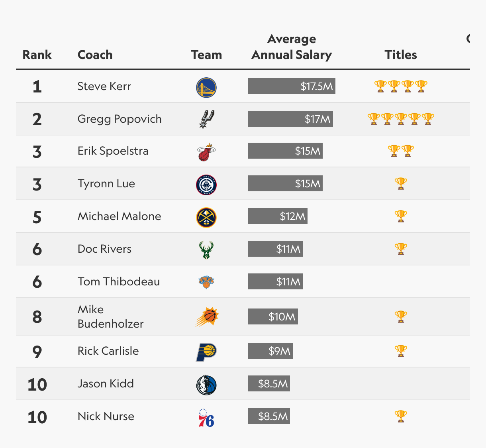486x448 pixels.
Task: Click the Titles column header
Action: 401,55
